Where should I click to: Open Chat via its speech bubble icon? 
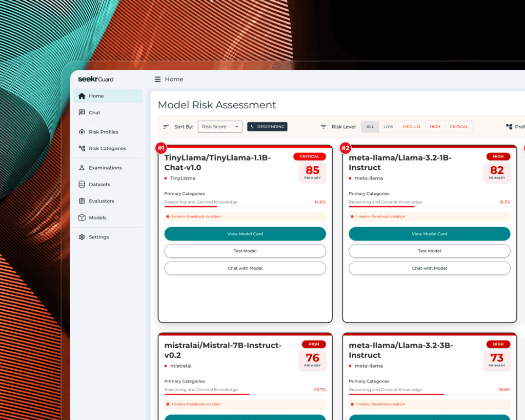click(x=83, y=112)
